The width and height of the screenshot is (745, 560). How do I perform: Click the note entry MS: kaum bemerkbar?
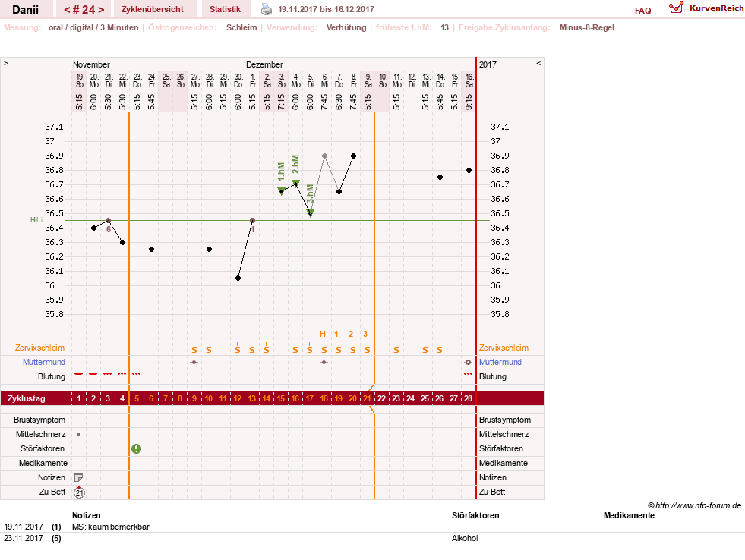111,527
